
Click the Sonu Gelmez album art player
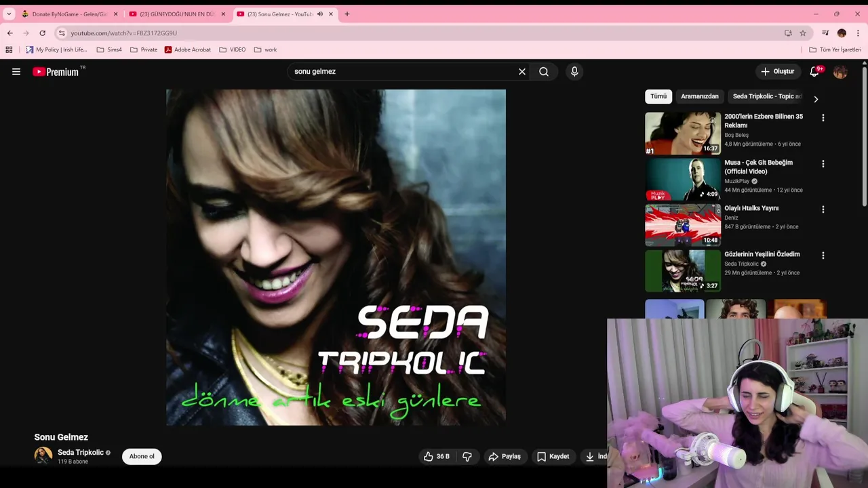(x=336, y=258)
